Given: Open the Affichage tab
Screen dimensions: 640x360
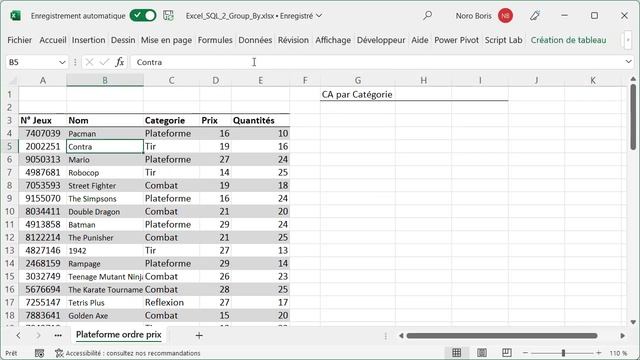Looking at the screenshot, I should [x=333, y=40].
